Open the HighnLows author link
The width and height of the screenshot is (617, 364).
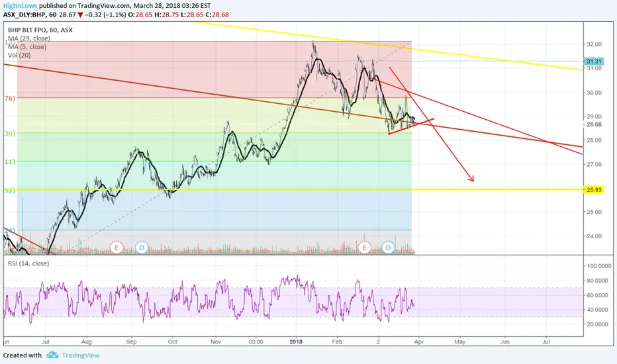(x=20, y=5)
